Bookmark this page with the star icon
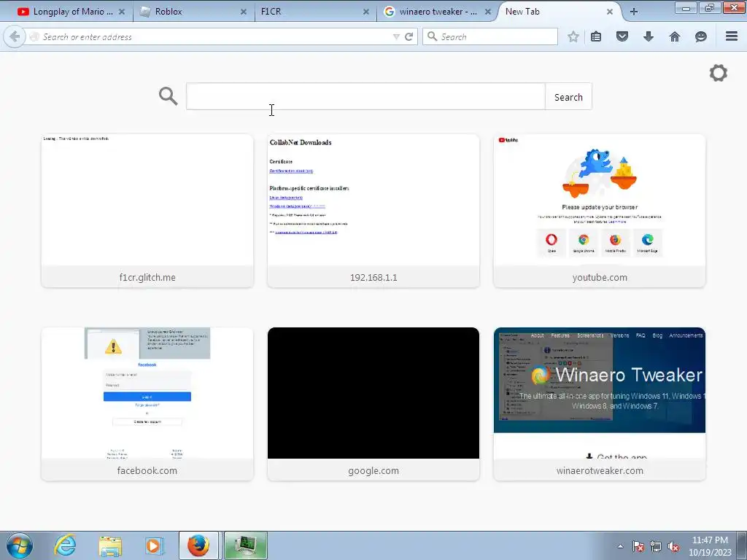The image size is (747, 560). pos(573,36)
